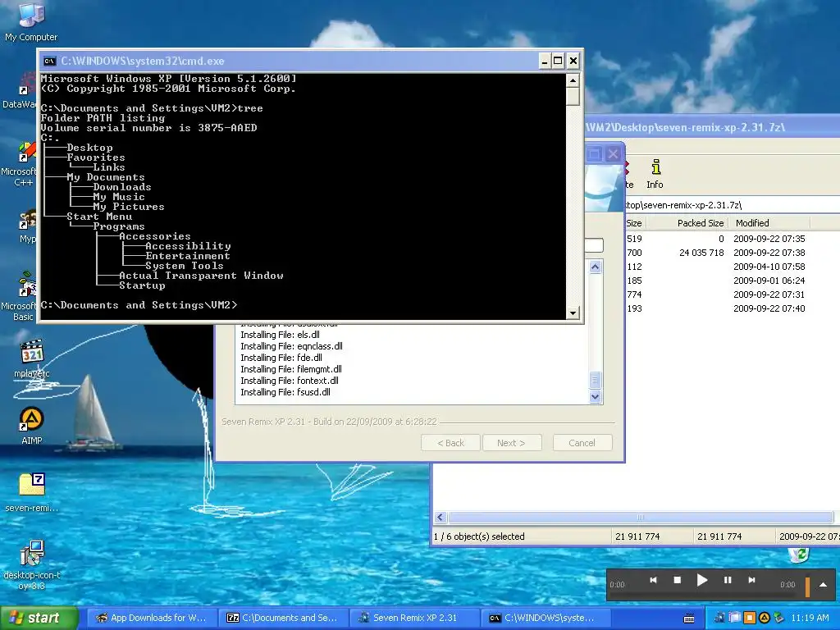The image size is (840, 630).
Task: Click scroll-up arrow of installer log
Action: point(596,267)
